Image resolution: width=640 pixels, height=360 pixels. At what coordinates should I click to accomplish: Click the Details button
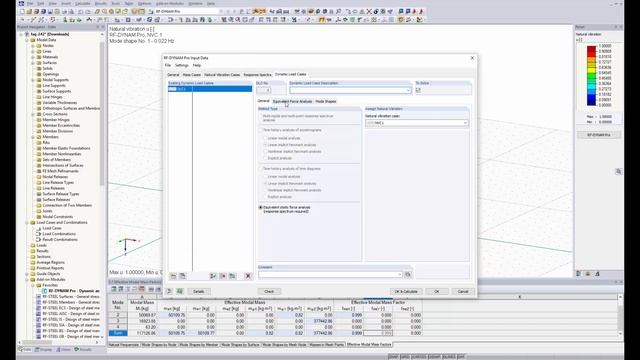click(198, 291)
